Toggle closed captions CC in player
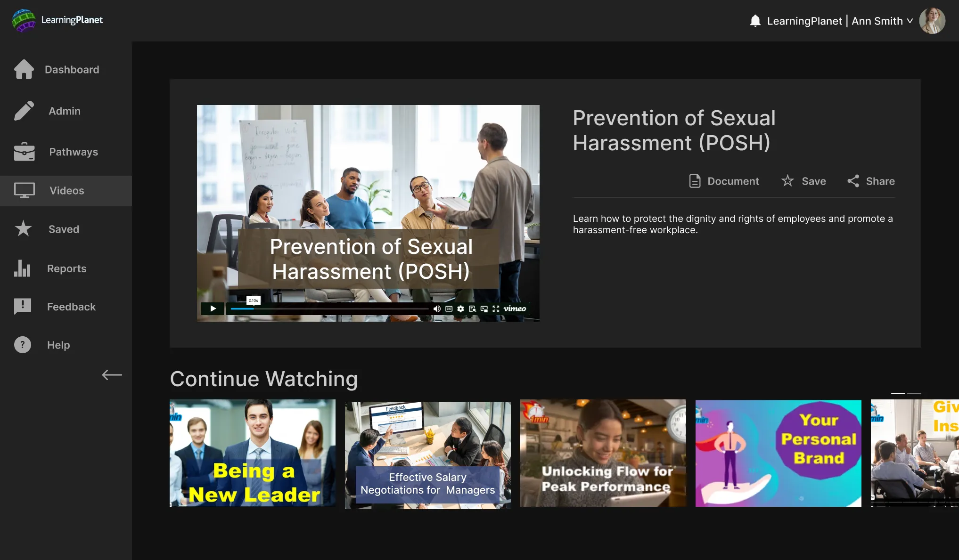This screenshot has height=560, width=959. tap(449, 308)
